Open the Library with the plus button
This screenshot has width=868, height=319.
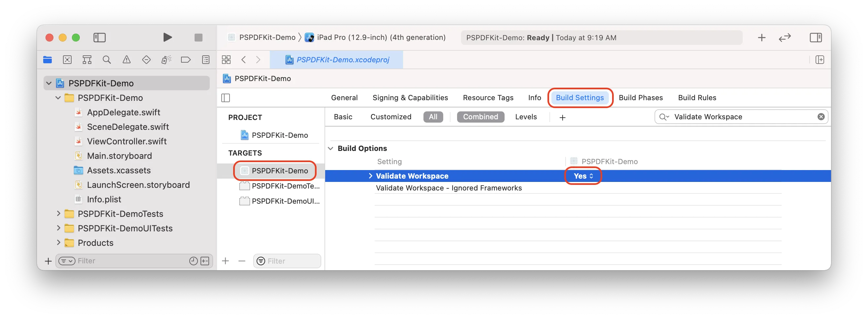tap(761, 37)
